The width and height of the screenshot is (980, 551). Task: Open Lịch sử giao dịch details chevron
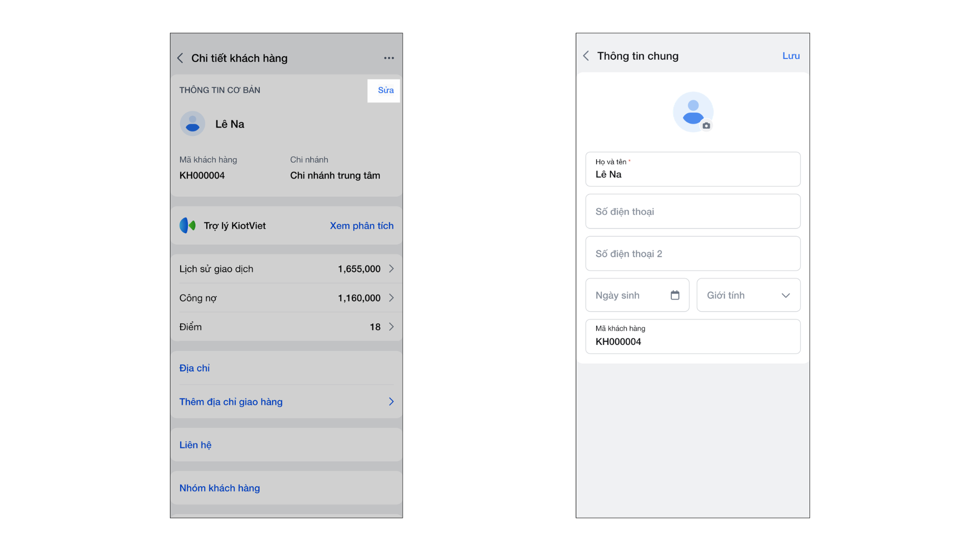pos(391,269)
